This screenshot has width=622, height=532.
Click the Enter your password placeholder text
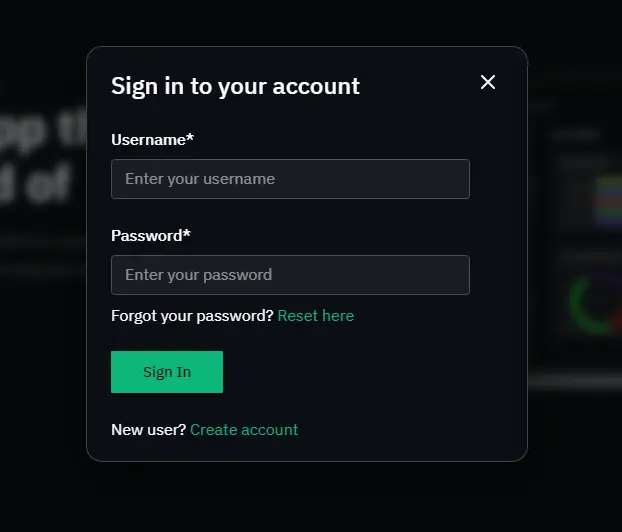coord(198,275)
